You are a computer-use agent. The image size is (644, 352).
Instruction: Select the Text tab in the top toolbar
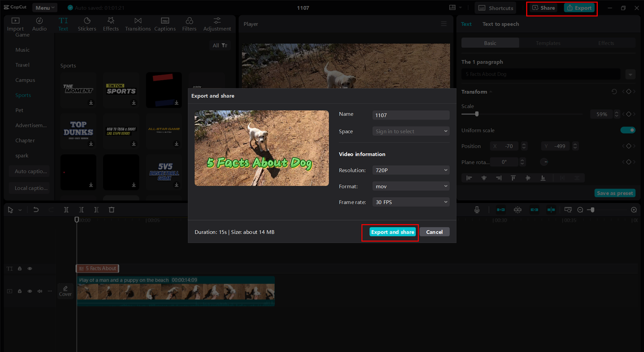click(x=63, y=24)
